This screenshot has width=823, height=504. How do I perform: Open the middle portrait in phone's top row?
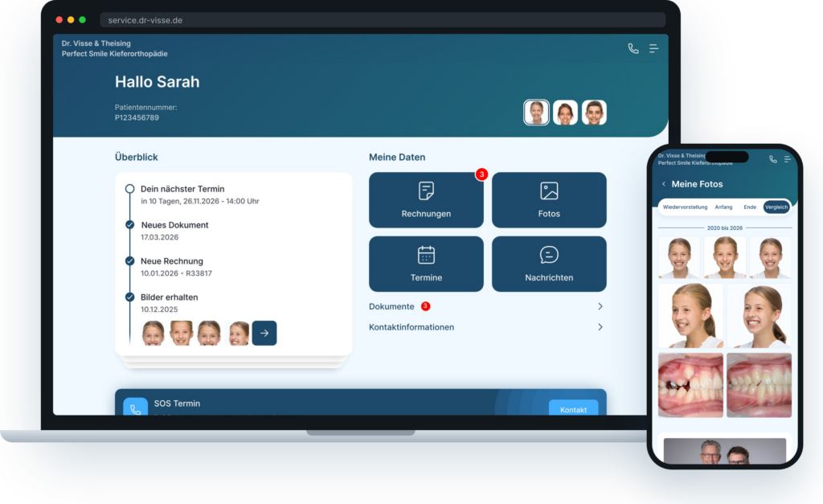(725, 257)
